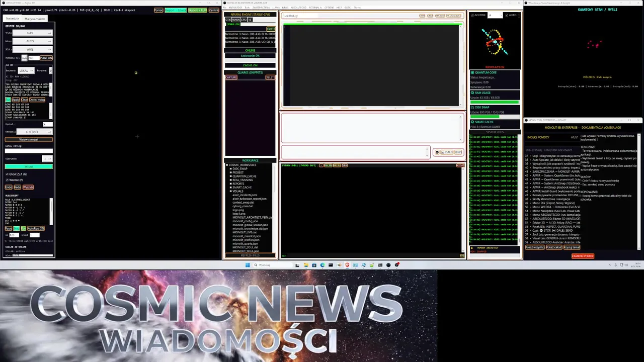644x362 pixels.
Task: Expand the QUANTUM_CACHE folder in workspace
Action: point(230,176)
